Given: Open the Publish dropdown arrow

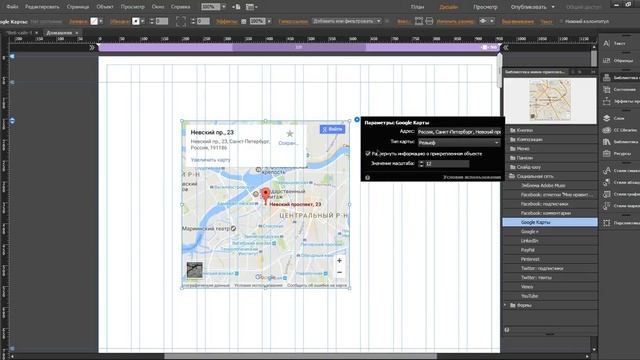Looking at the screenshot, I should click(x=553, y=7).
